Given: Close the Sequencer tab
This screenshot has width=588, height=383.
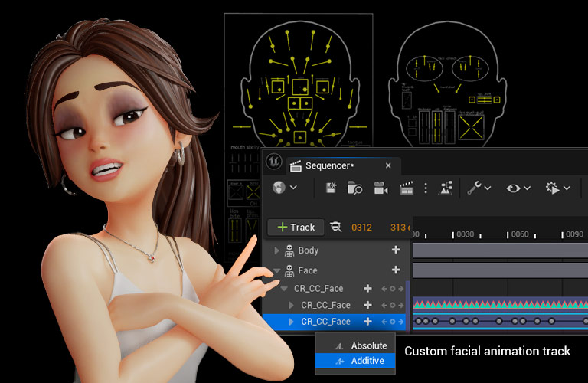Looking at the screenshot, I should click(388, 165).
